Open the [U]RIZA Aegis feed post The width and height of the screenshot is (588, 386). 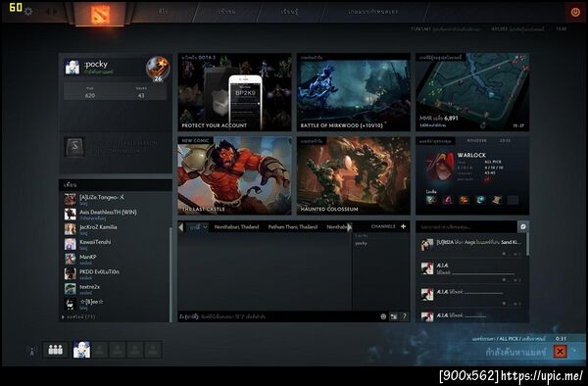(x=471, y=246)
